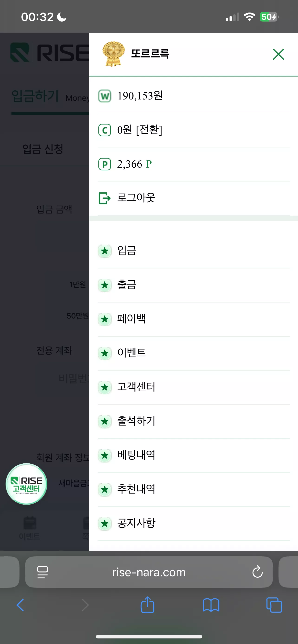Tap the won balance W icon
Image resolution: width=298 pixels, height=644 pixels.
(105, 96)
